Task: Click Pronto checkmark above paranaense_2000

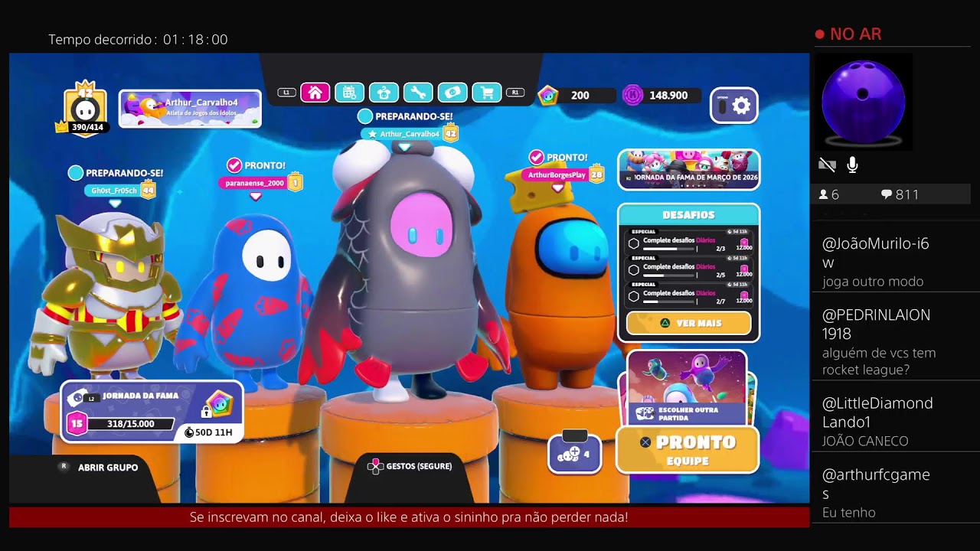Action: click(234, 165)
